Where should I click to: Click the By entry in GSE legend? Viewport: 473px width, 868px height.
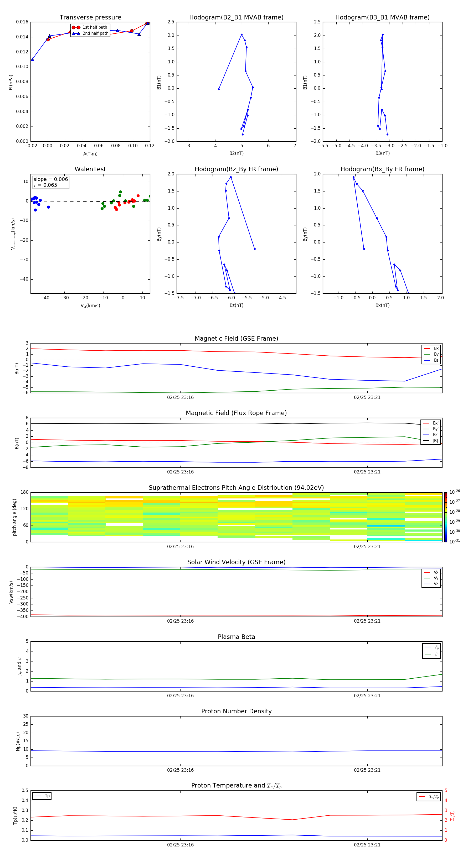pos(431,354)
